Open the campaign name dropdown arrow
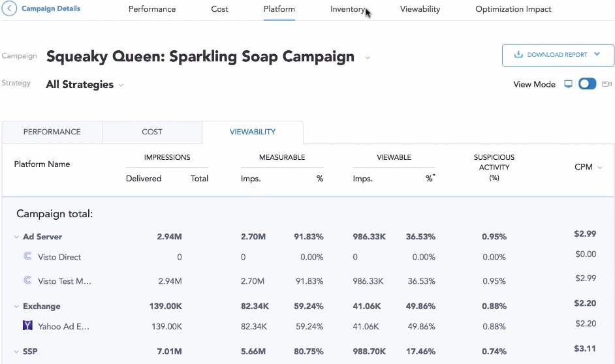This screenshot has height=364, width=615. point(368,58)
